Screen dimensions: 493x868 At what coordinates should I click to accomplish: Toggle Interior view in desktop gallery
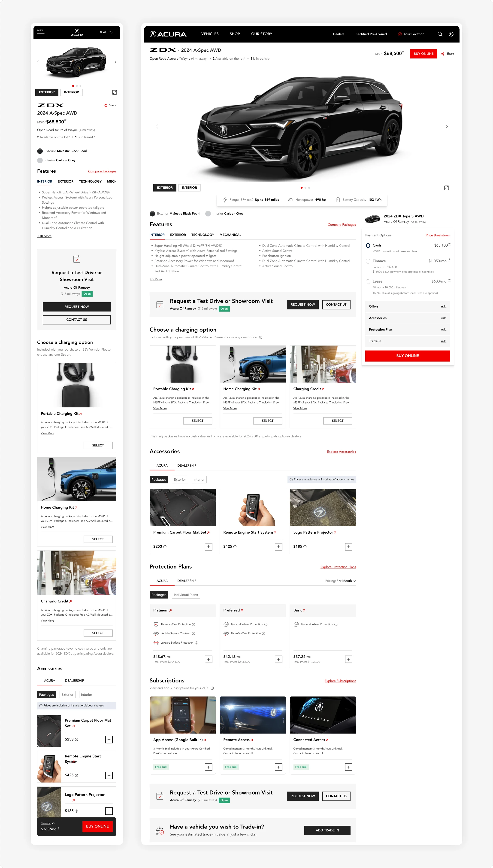point(189,188)
